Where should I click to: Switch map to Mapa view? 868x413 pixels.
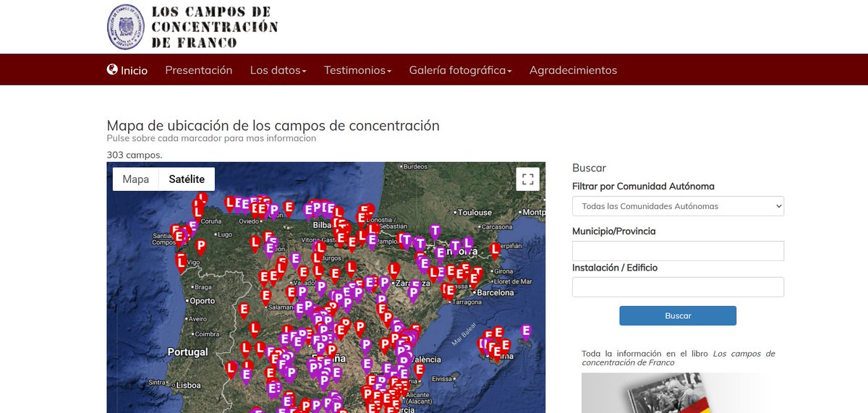[136, 179]
